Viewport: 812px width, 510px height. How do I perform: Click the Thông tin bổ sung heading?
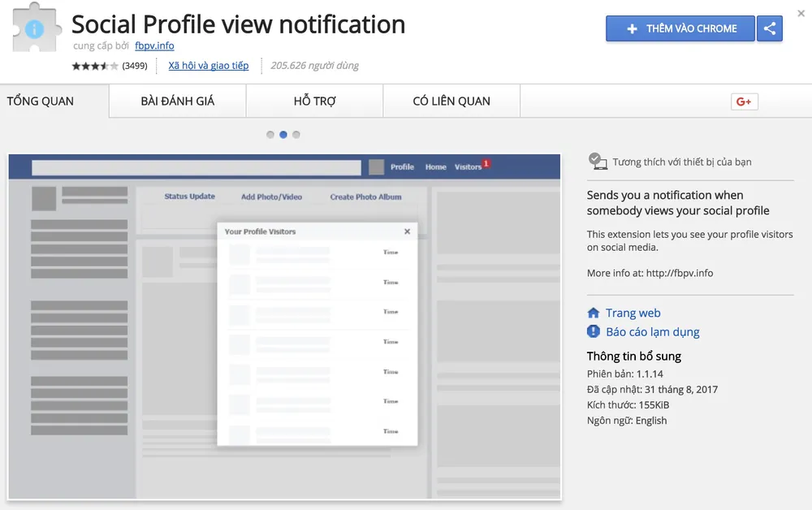click(x=634, y=357)
